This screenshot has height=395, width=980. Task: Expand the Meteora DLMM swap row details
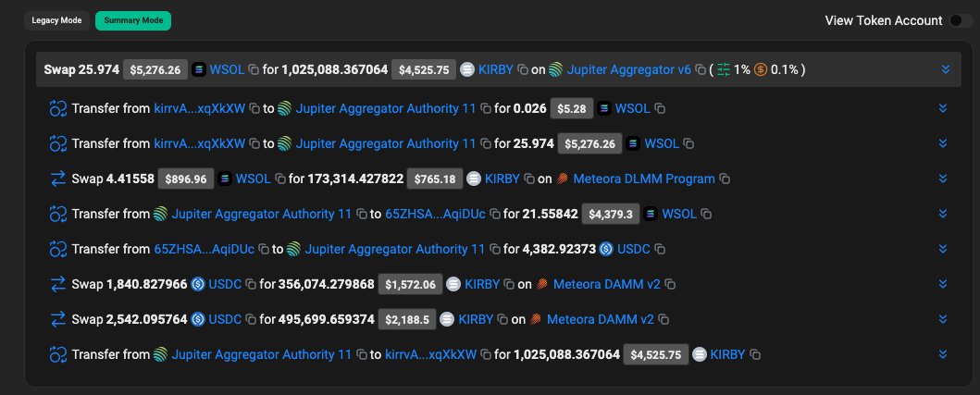(x=943, y=179)
